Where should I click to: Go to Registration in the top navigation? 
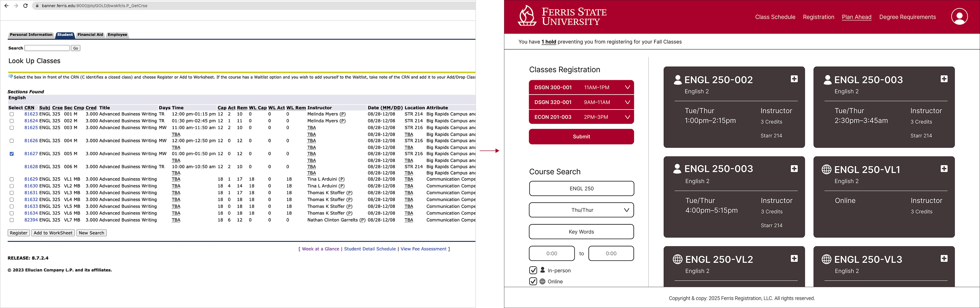[818, 17]
